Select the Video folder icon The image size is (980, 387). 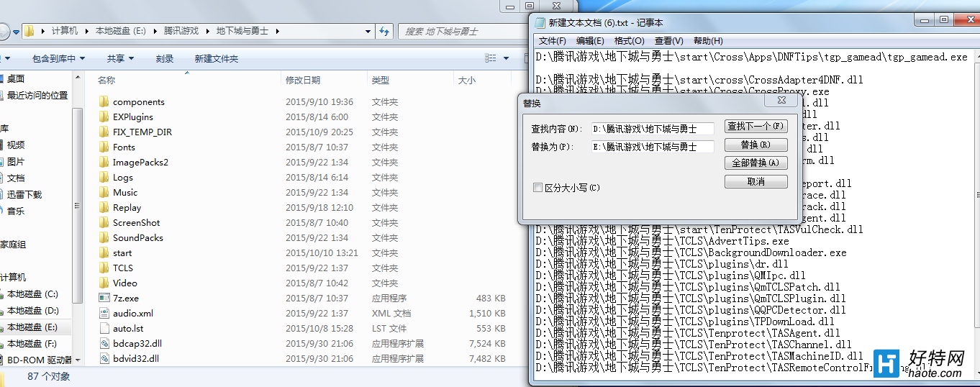click(x=104, y=283)
